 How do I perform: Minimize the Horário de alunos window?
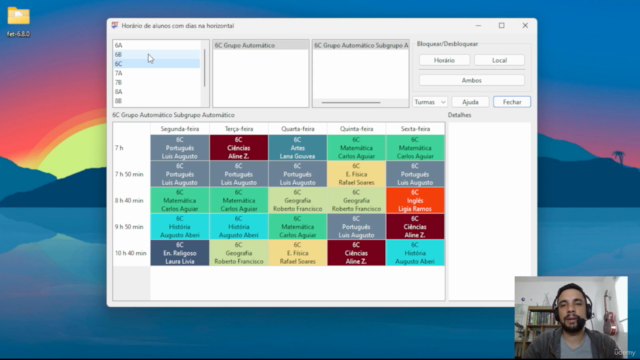pyautogui.click(x=478, y=25)
